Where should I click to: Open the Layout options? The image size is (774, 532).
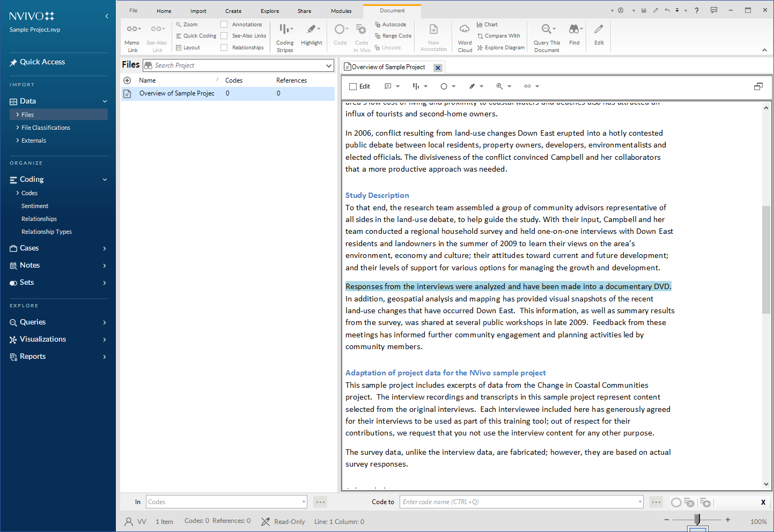(x=188, y=48)
